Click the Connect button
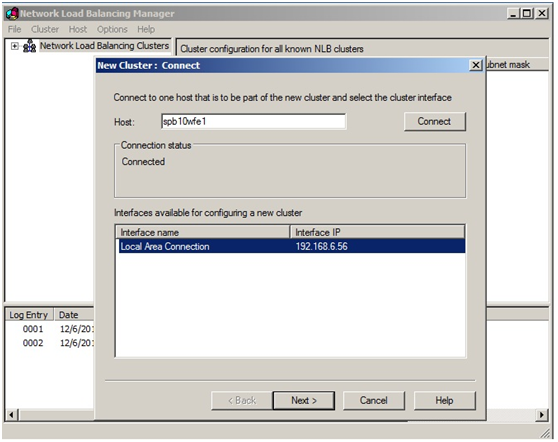 [434, 122]
